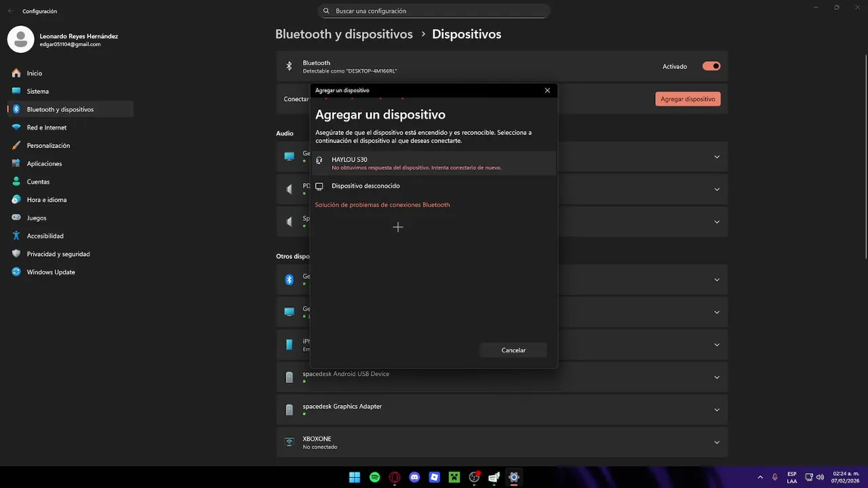
Task: Show hidden icons in system tray
Action: pos(759,477)
